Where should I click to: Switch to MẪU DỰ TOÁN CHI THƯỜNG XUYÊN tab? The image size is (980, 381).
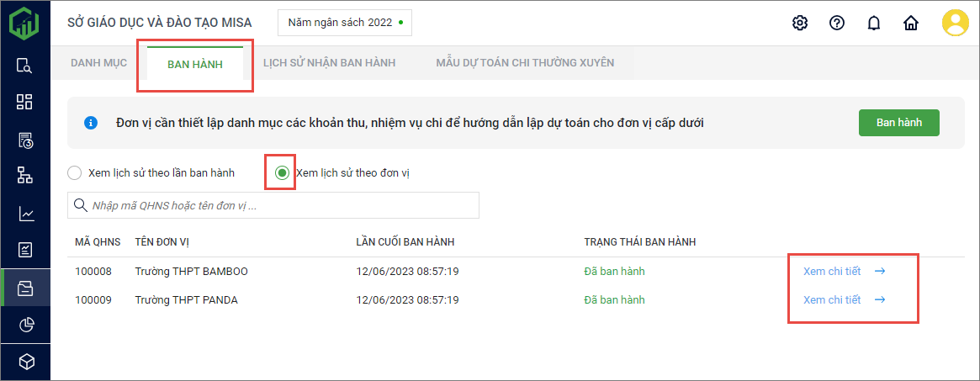pyautogui.click(x=525, y=63)
